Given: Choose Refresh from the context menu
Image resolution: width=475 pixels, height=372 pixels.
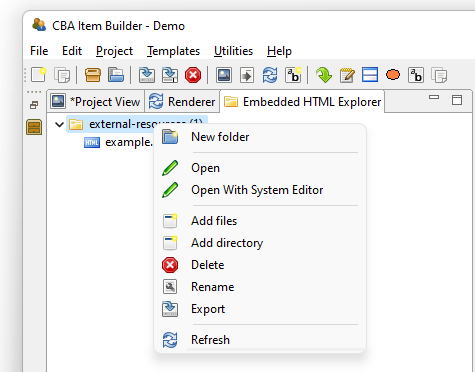Looking at the screenshot, I should pyautogui.click(x=260, y=340).
